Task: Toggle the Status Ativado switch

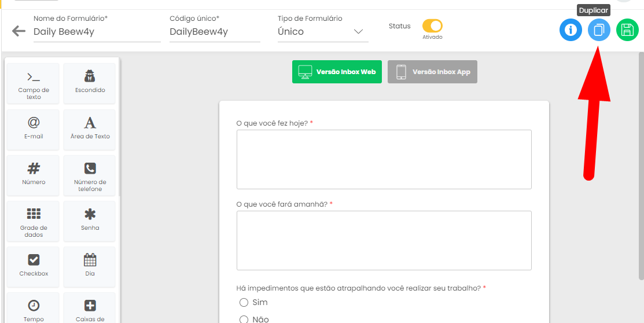Action: 432,26
